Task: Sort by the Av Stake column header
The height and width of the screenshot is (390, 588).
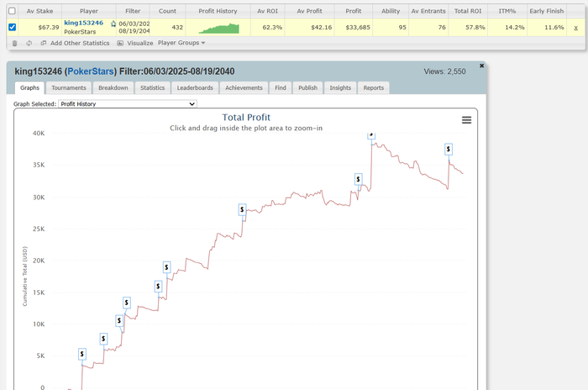Action: pos(39,11)
